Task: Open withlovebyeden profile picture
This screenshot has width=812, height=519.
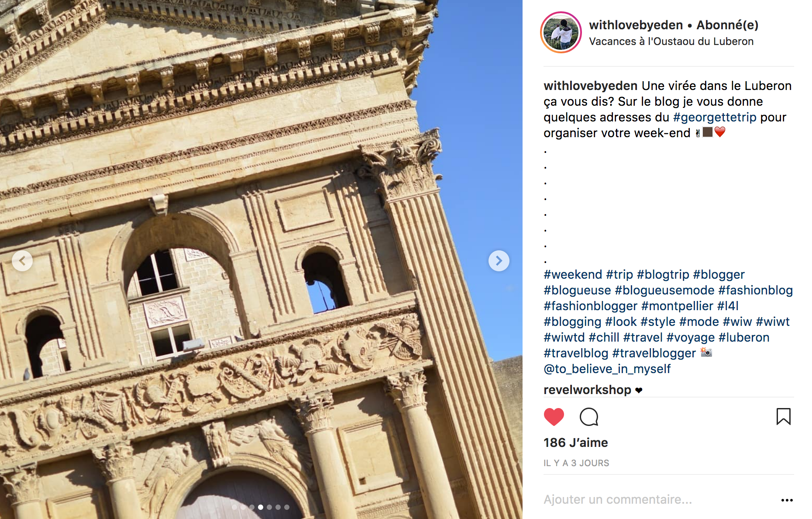Action: pyautogui.click(x=561, y=32)
